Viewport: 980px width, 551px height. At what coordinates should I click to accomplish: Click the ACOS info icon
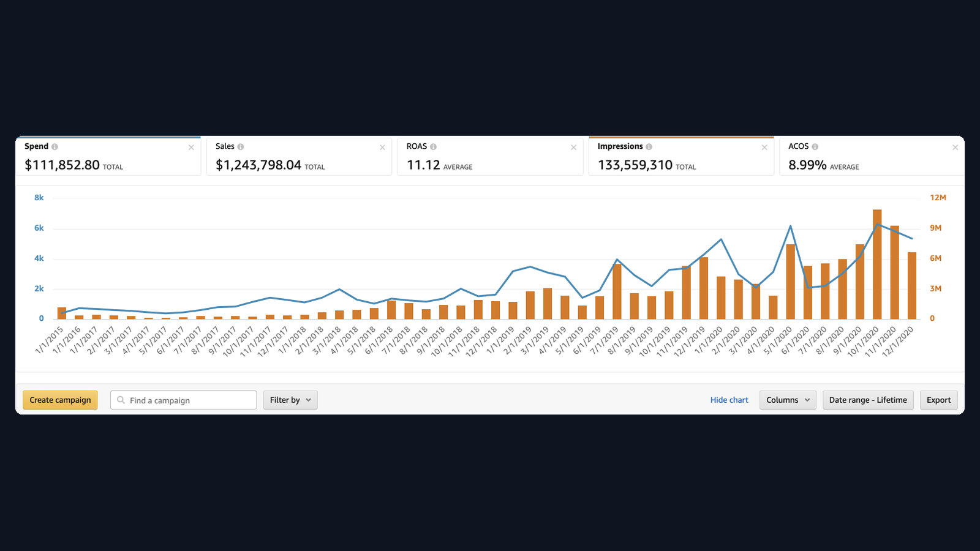[815, 147]
